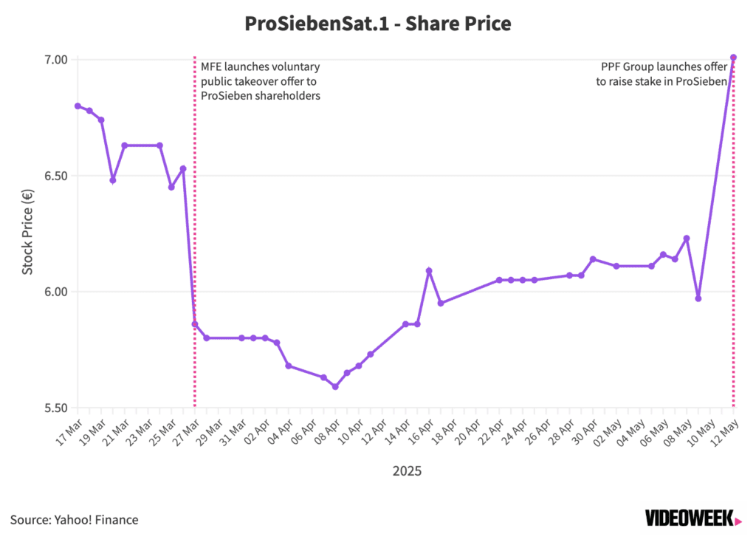756x548 pixels.
Task: Click the 17 Mar first data point
Action: click(x=78, y=106)
